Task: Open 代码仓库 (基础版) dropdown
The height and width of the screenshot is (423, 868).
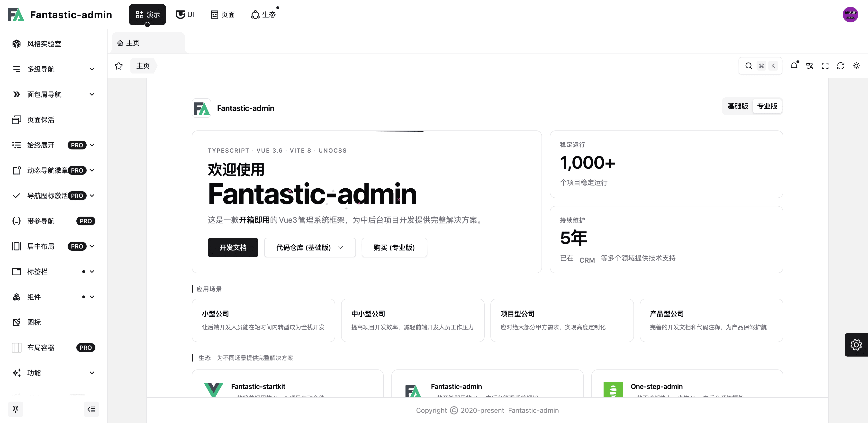Action: point(309,247)
